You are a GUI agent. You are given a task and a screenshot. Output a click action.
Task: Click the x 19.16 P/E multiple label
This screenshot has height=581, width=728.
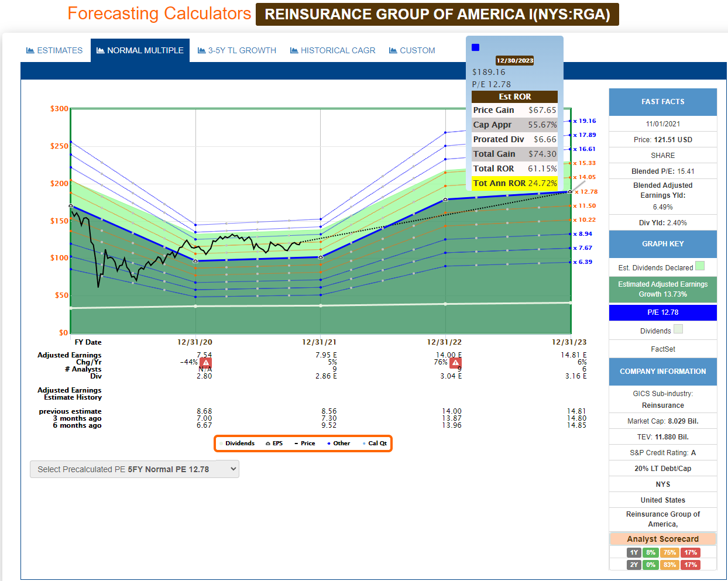[x=585, y=121]
